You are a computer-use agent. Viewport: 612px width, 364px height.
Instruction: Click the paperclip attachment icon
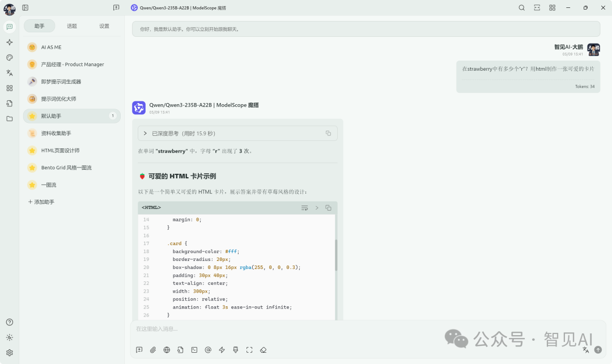[x=153, y=350]
